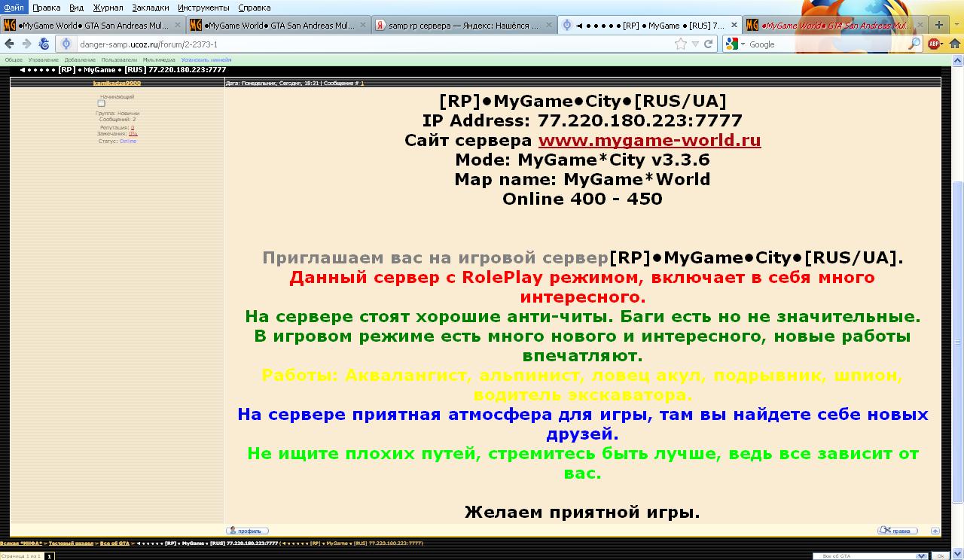Click the browser Back arrow button
This screenshot has height=560, width=964.
click(x=10, y=44)
